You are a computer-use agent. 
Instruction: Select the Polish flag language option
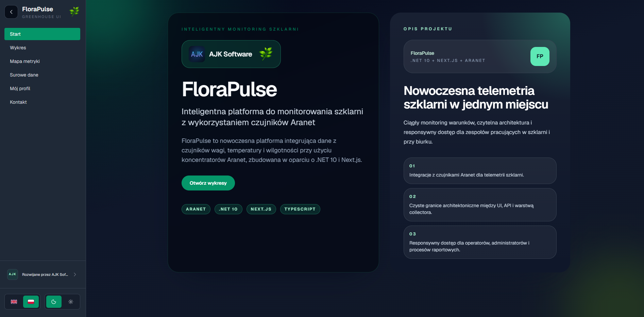[x=31, y=302]
